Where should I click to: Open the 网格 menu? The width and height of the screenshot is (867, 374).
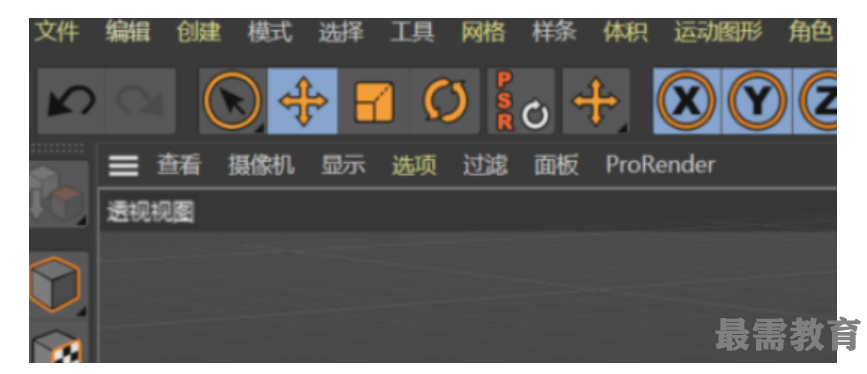(x=483, y=32)
